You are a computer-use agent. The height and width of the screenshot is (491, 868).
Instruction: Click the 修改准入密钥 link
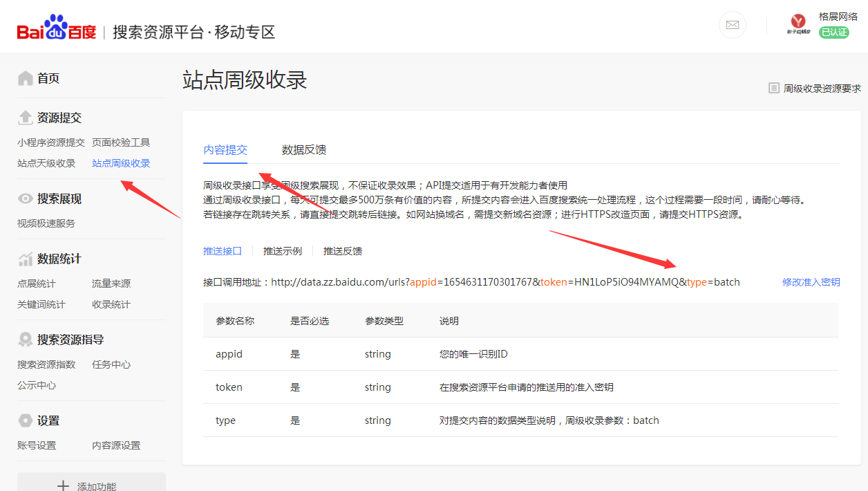(811, 282)
